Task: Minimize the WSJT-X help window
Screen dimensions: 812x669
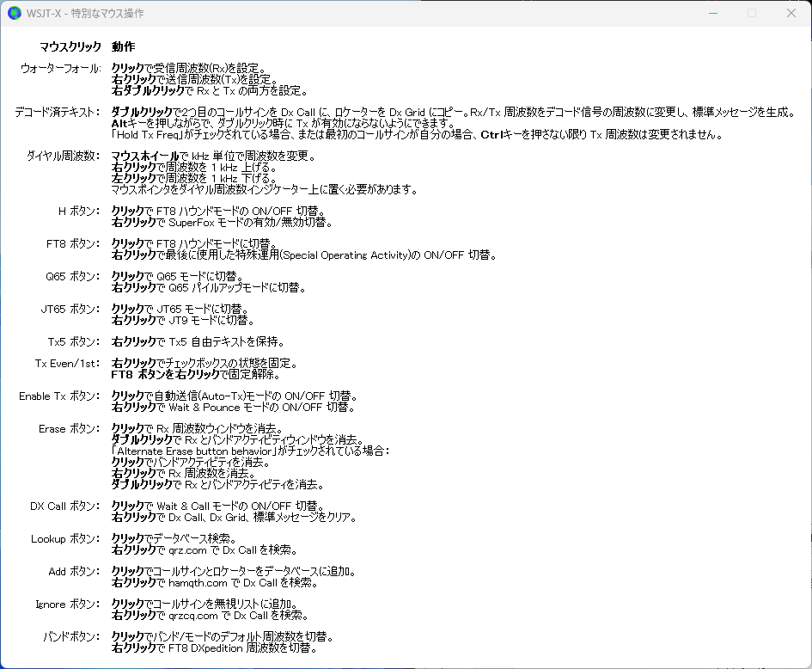Action: click(713, 13)
